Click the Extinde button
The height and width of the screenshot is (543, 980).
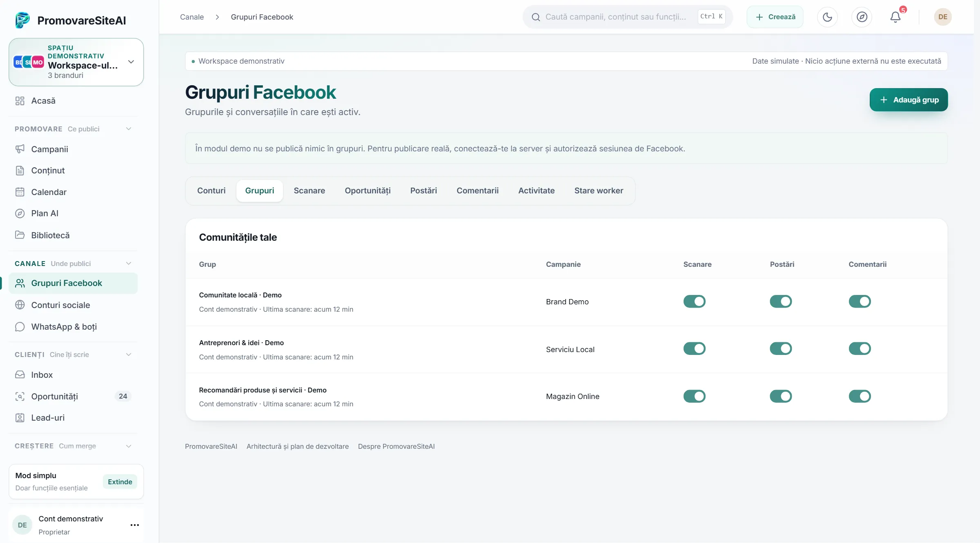[120, 482]
